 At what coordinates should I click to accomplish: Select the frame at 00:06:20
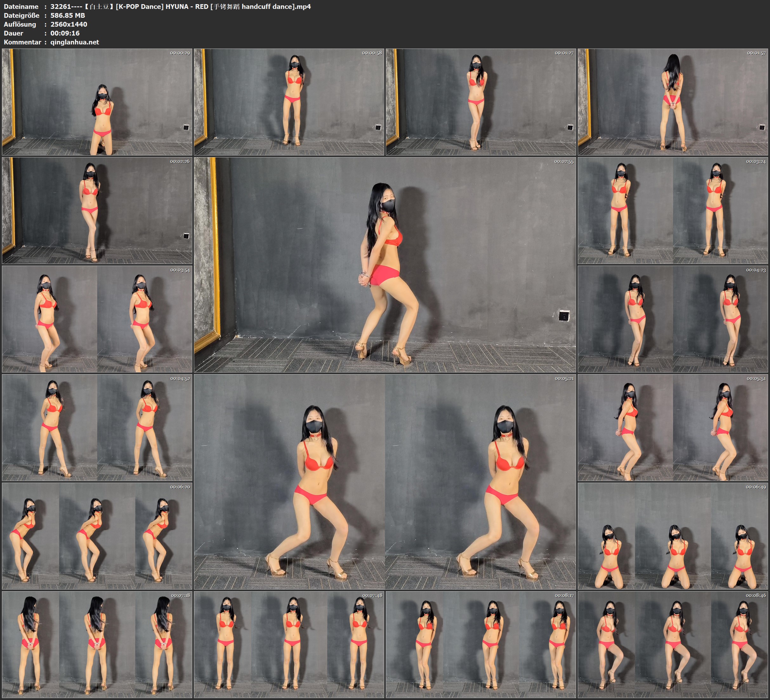(97, 536)
